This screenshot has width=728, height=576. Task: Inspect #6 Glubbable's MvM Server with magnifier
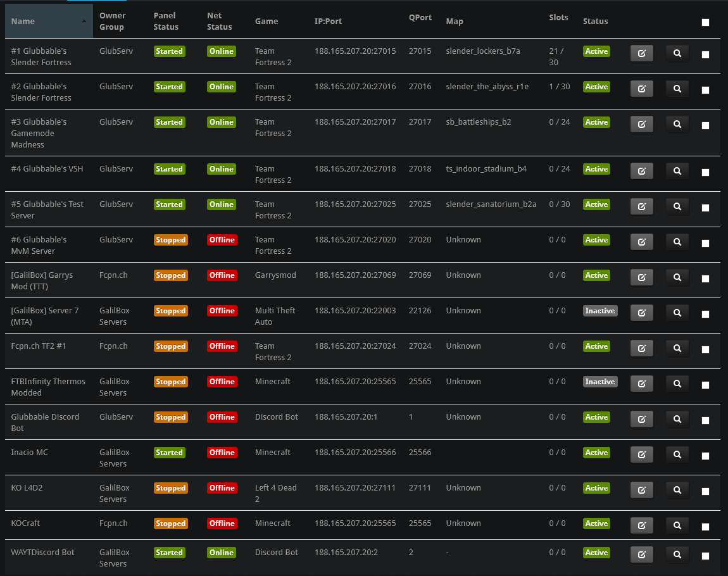click(x=677, y=242)
